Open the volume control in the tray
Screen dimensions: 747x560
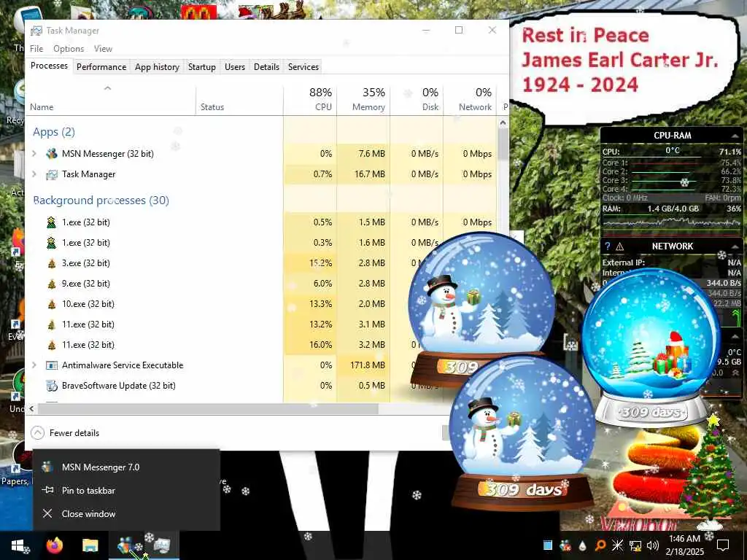[653, 545]
